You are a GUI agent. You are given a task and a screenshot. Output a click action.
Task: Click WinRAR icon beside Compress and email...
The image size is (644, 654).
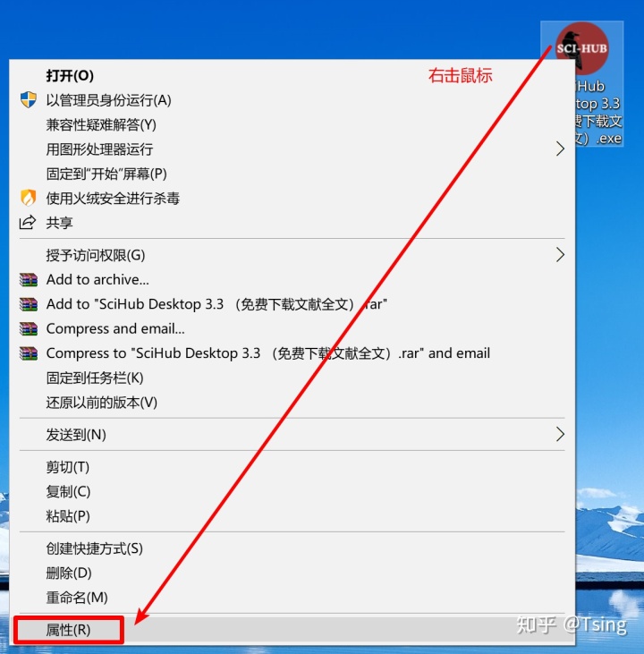(29, 328)
